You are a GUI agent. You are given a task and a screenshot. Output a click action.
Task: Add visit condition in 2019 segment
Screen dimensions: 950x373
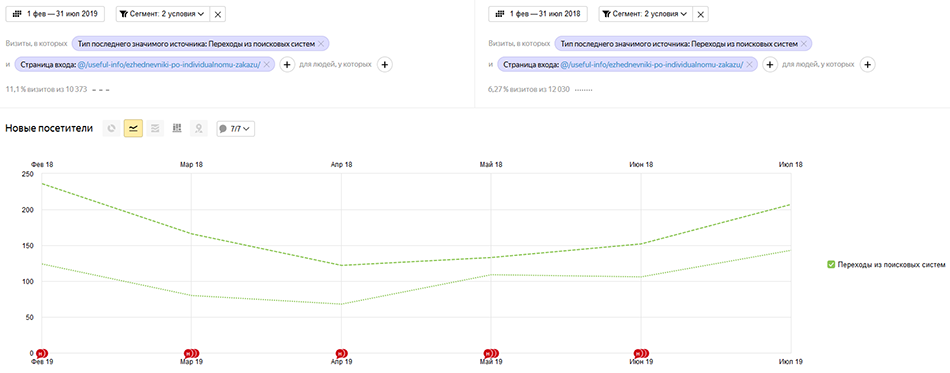click(x=287, y=64)
